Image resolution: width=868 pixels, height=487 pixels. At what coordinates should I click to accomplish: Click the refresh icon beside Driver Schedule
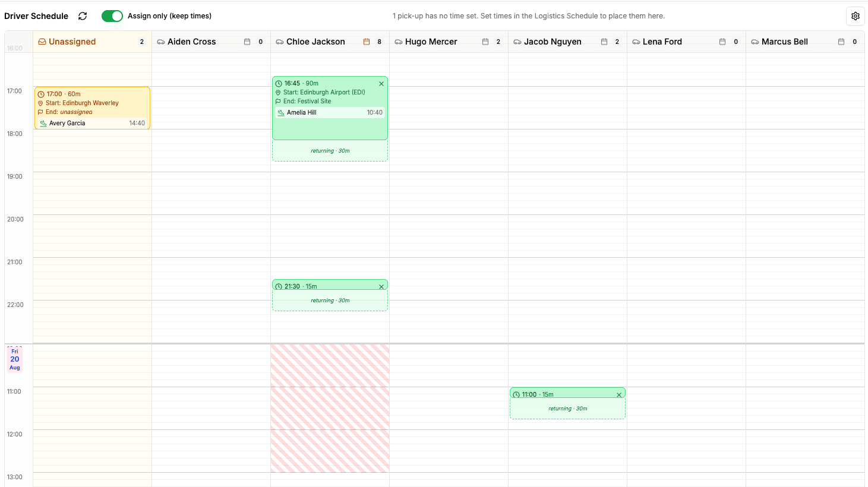(83, 16)
